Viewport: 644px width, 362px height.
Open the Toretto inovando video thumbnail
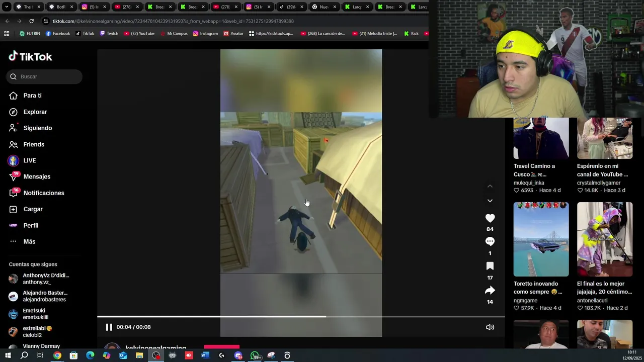coord(541,239)
